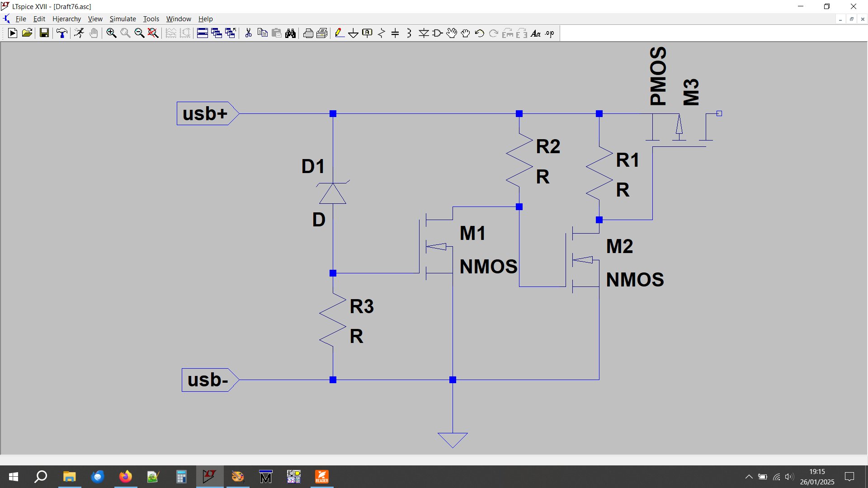Select the Resistor placement tool
Viewport: 868px width, 488px height.
(381, 33)
